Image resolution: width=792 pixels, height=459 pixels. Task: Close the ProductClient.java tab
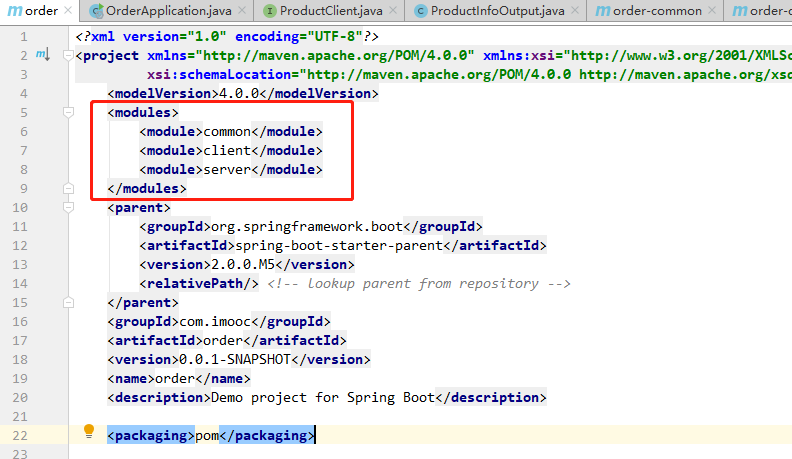393,10
